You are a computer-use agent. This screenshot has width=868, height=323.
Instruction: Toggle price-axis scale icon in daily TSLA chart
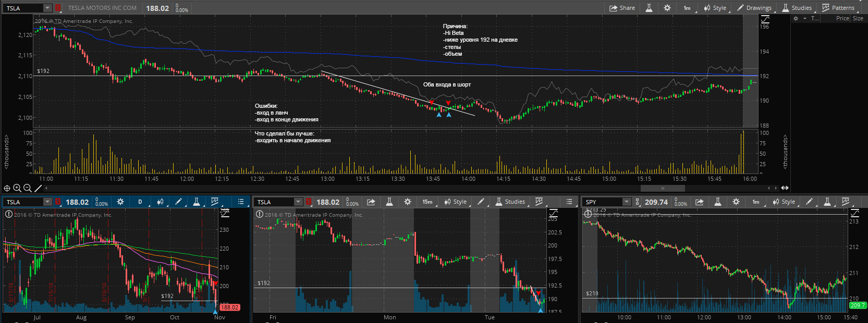225,213
